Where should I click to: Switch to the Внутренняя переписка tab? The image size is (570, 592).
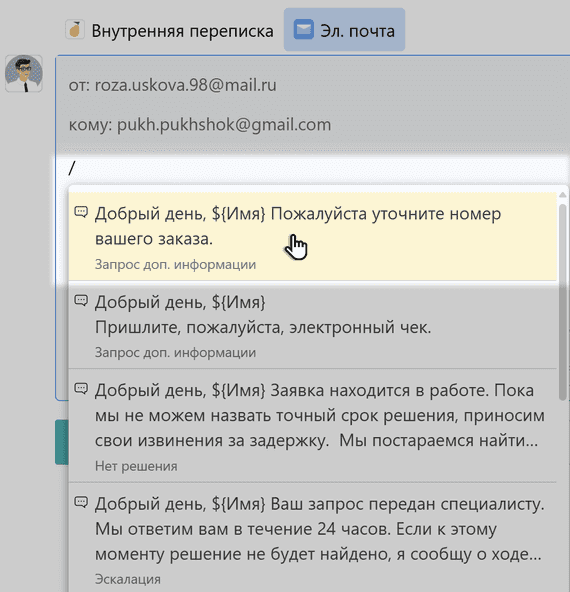(169, 30)
